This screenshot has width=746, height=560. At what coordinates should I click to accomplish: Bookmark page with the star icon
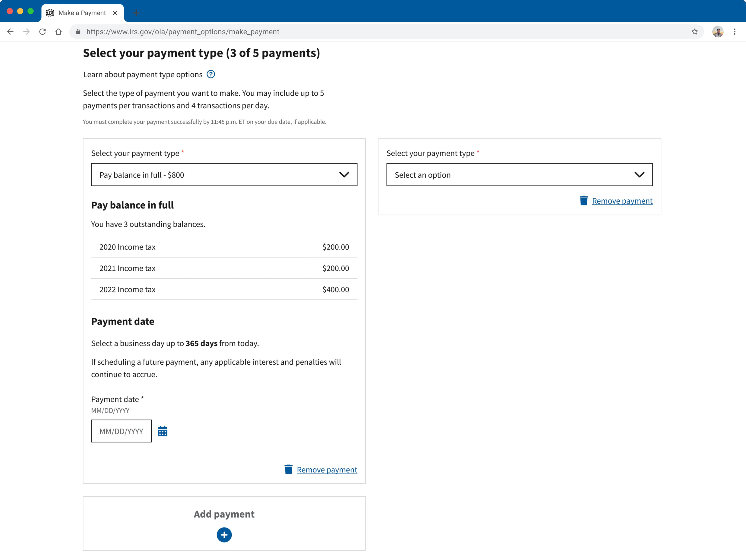point(694,32)
